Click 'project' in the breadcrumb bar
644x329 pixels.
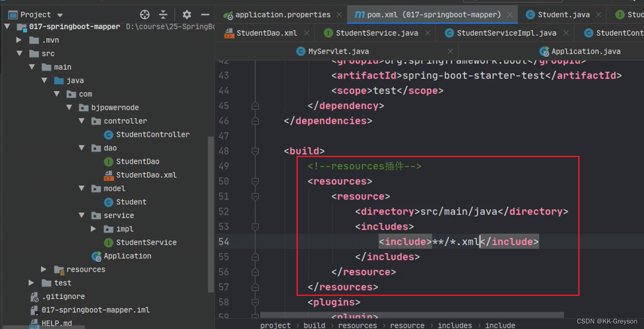click(x=275, y=325)
